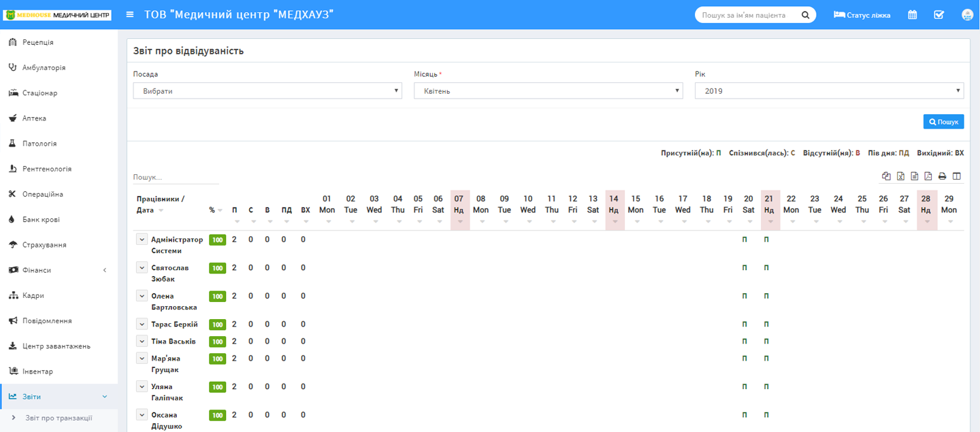The image size is (980, 432).
Task: Open the Повідомлення menu
Action: tap(59, 320)
